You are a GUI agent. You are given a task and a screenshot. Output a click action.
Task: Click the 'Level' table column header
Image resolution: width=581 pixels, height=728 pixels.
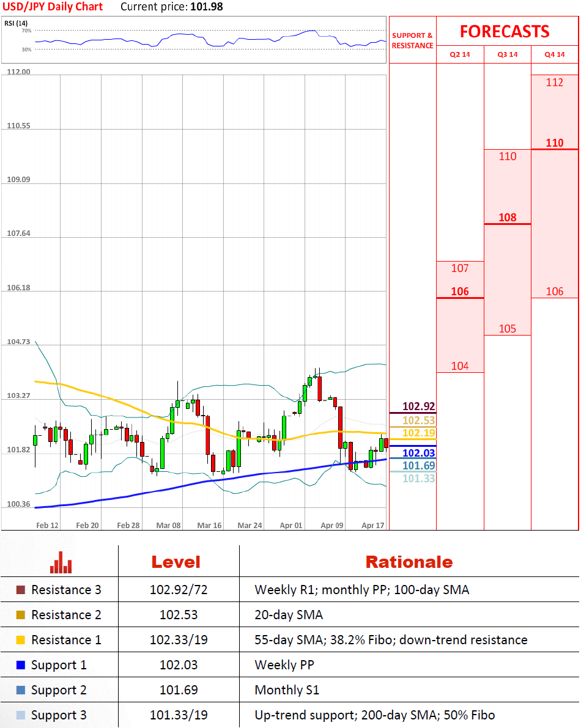176,562
